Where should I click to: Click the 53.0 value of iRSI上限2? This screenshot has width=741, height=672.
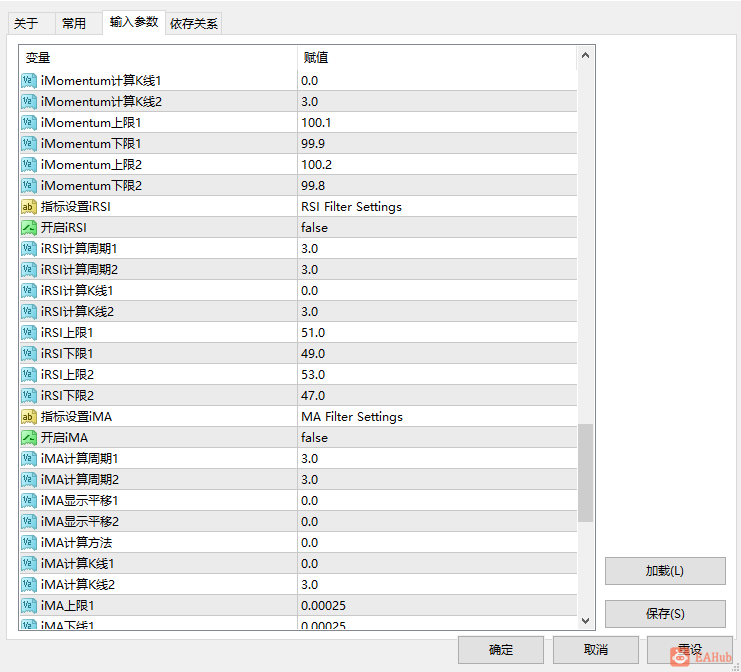coord(313,375)
